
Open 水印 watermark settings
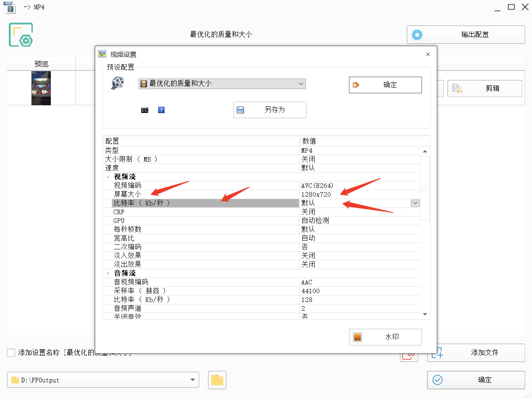tap(385, 337)
